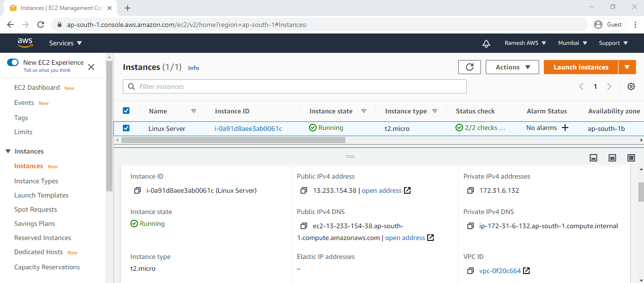Copy the Instance ID value icon
The width and height of the screenshot is (644, 283).
pos(137,191)
